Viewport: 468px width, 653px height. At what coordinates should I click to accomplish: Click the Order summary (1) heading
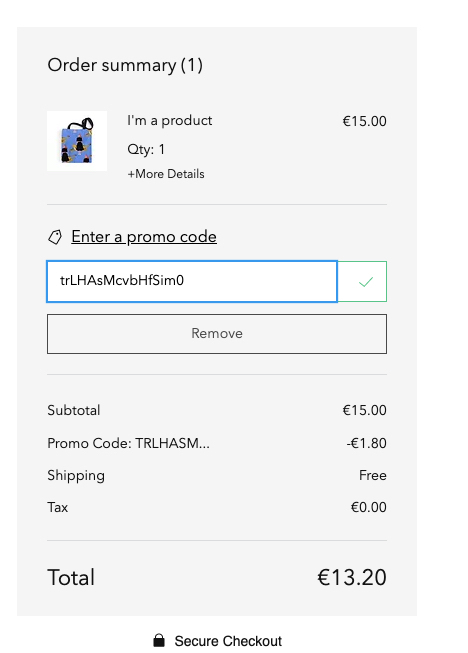click(x=125, y=65)
